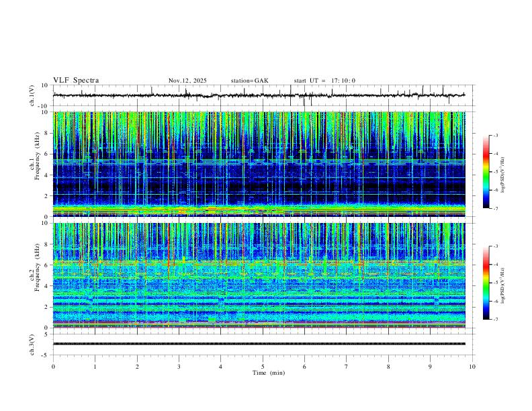This screenshot has height=411, width=532.
Task: Click time axis tick label "8"
Action: (388, 367)
